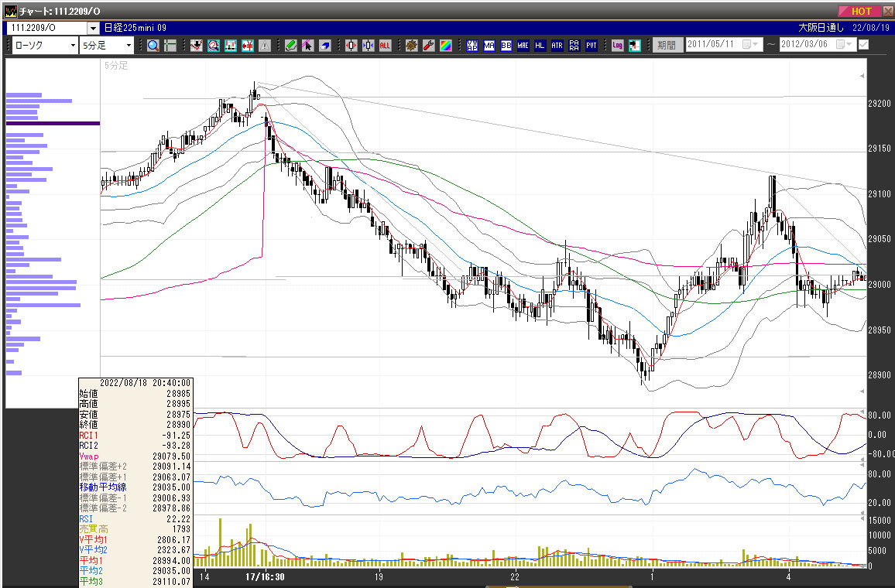This screenshot has width=895, height=588.
Task: Toggle the checkbox after the end date
Action: tap(863, 44)
